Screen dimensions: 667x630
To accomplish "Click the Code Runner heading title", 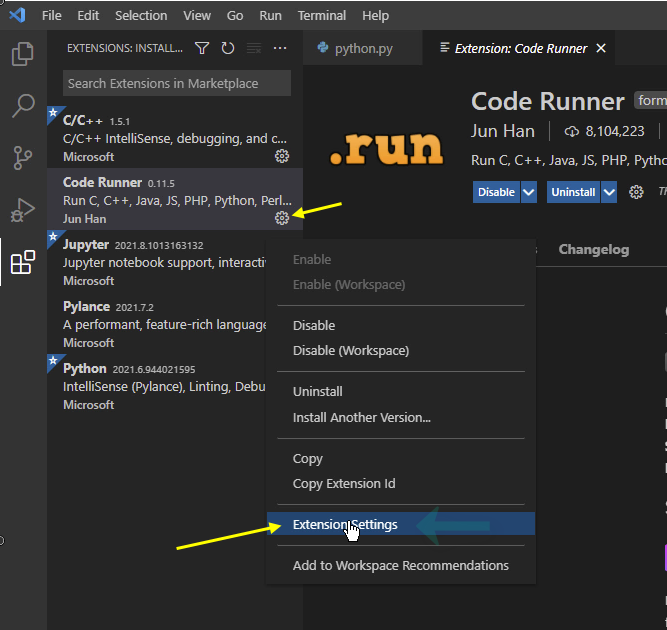I will click(x=547, y=101).
